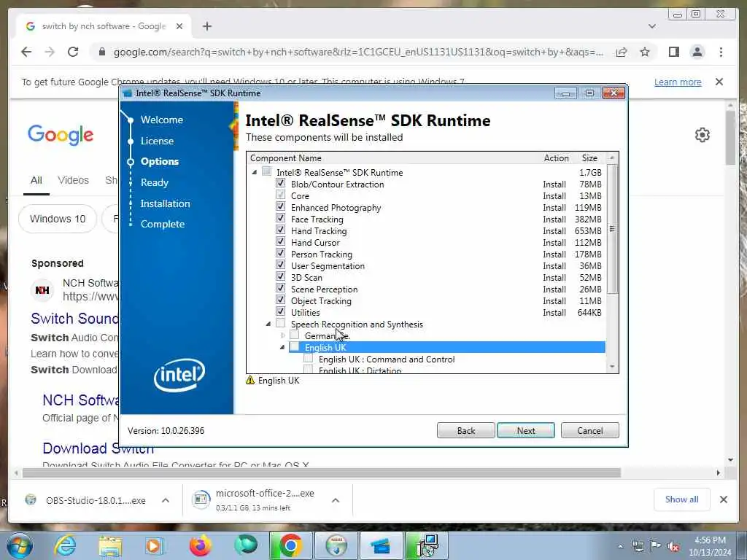Reload the Google search page
The height and width of the screenshot is (560, 747).
[73, 52]
